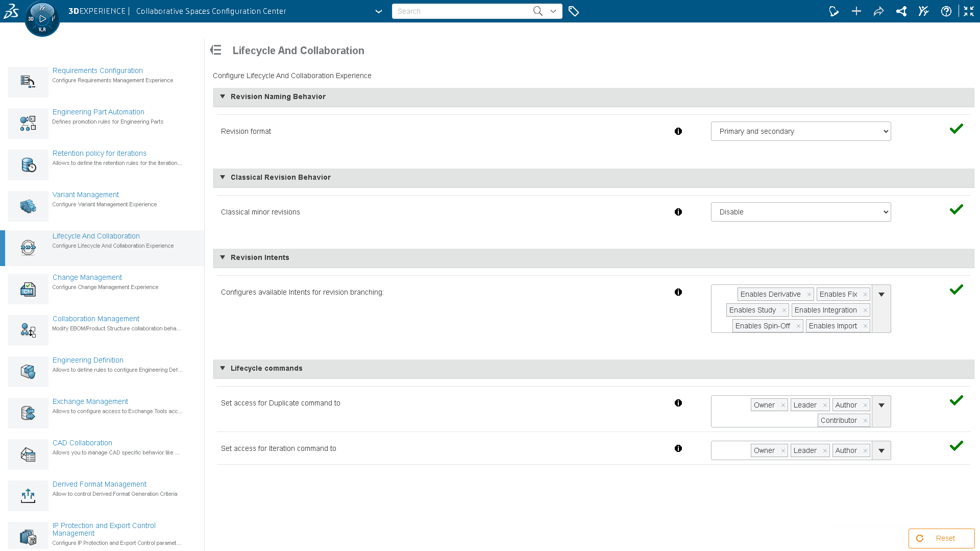The width and height of the screenshot is (980, 551).
Task: Open the notifications icon in top bar
Action: (x=834, y=11)
